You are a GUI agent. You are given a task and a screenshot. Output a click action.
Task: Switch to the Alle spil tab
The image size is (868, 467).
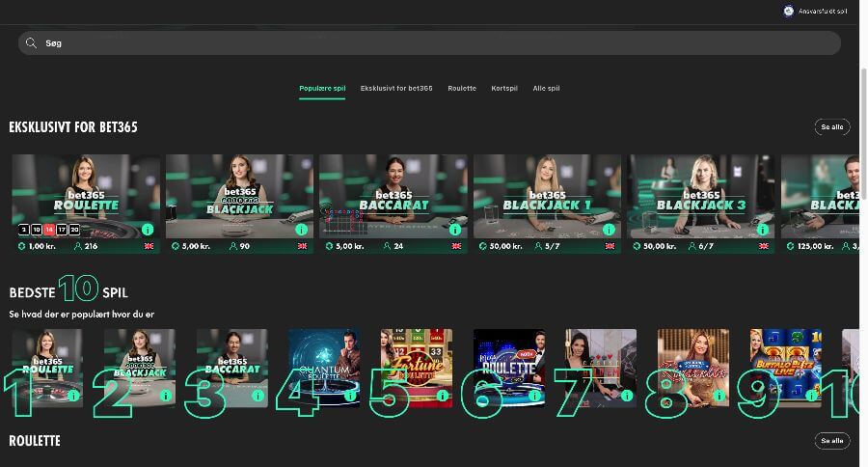[546, 88]
